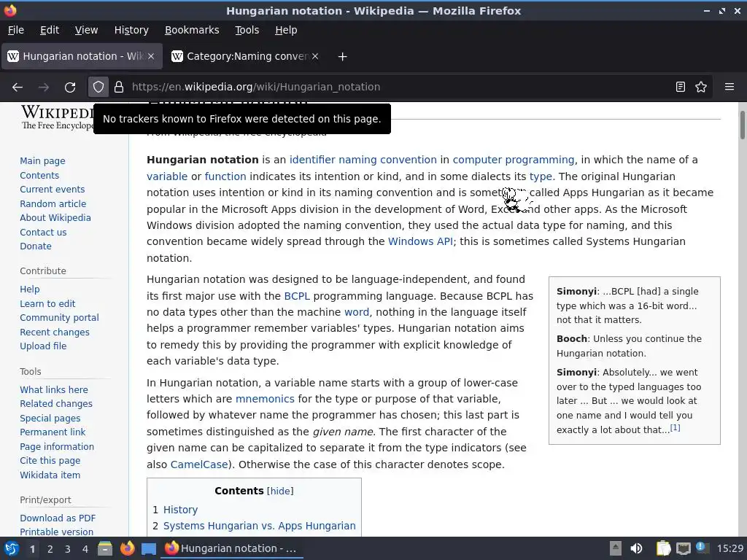The image size is (747, 560).
Task: Switch to workspace 2
Action: coord(50,549)
